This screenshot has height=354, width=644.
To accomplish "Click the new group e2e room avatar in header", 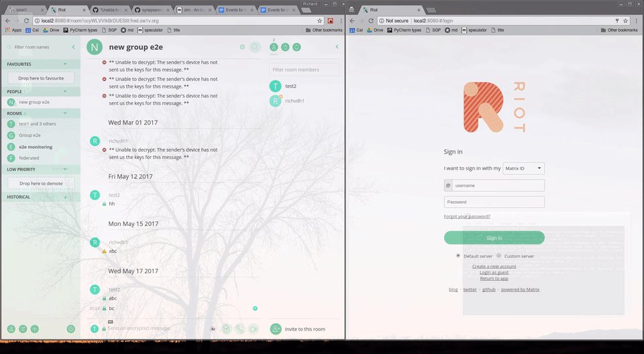I will [95, 47].
